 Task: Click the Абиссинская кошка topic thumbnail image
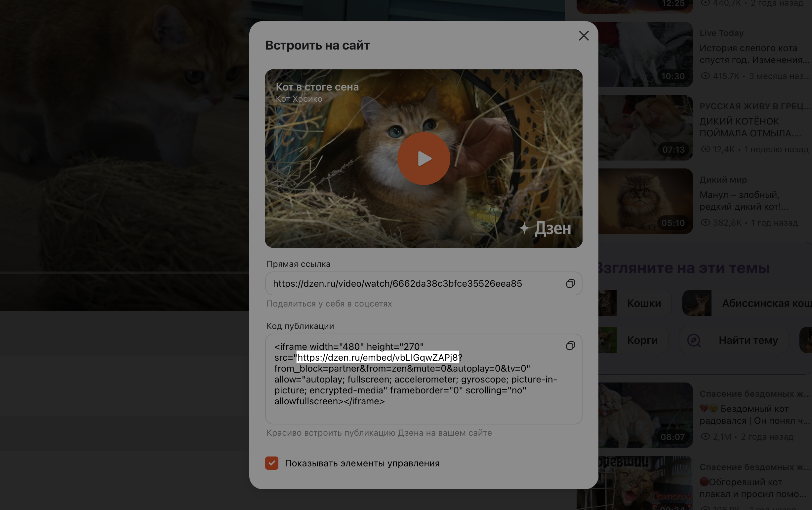pos(697,303)
